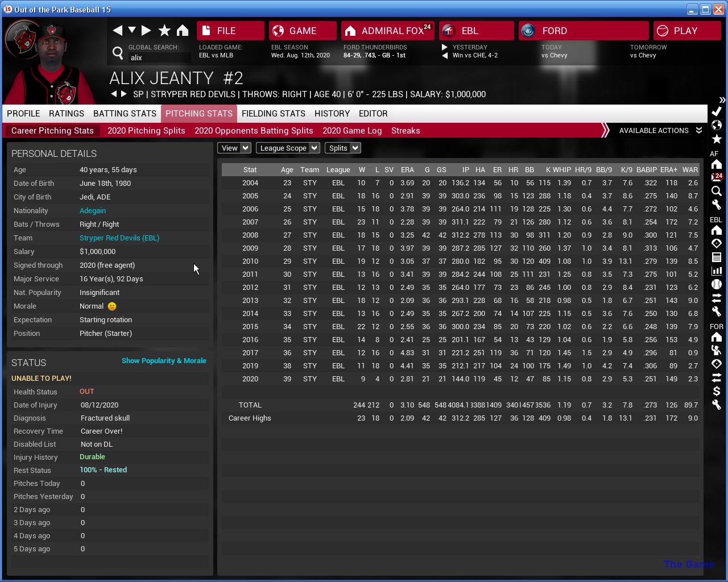This screenshot has width=728, height=582.
Task: Click the wrench icon in the AF sidebar group
Action: 717,205
